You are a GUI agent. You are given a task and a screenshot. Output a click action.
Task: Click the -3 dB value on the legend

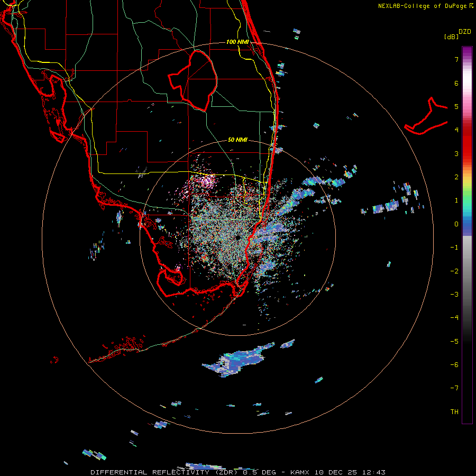pos(454,294)
